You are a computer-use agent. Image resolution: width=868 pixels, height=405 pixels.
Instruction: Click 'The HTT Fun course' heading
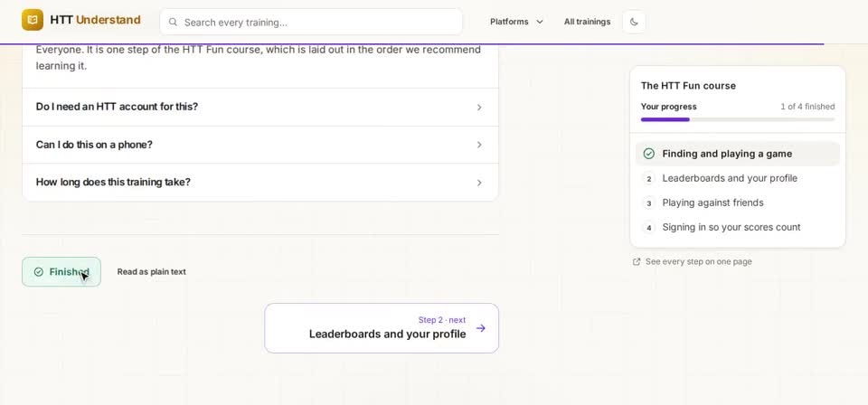688,86
